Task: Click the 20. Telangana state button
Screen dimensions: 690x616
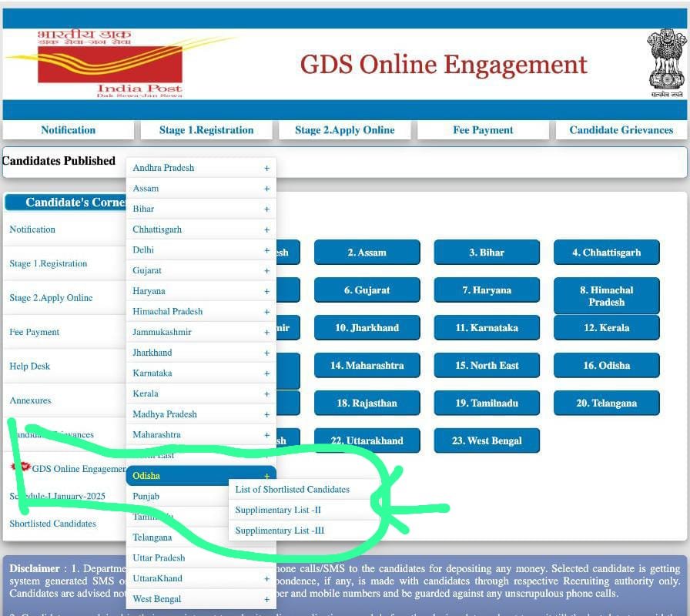Action: 606,403
